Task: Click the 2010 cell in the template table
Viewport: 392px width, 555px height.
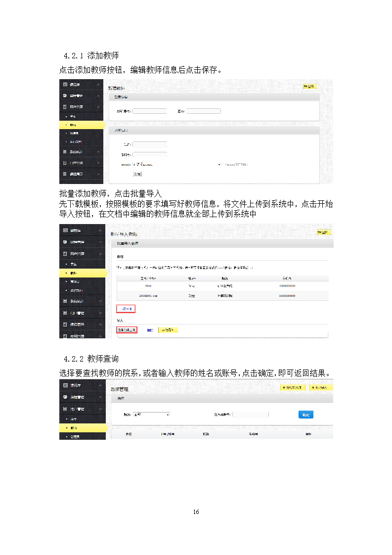Action: (148, 286)
